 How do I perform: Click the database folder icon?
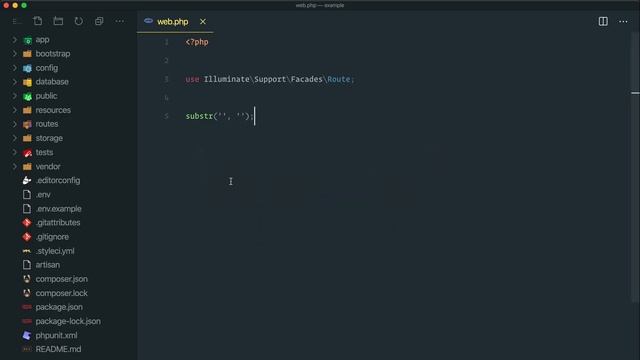pos(27,82)
